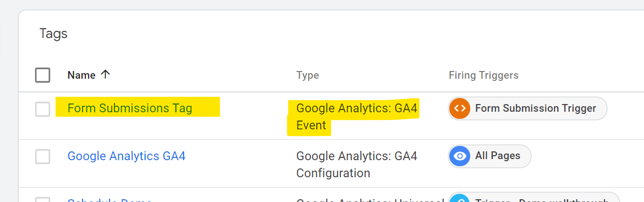Open the All Pages trigger chip
Viewport: 644px width, 202px height.
click(489, 156)
